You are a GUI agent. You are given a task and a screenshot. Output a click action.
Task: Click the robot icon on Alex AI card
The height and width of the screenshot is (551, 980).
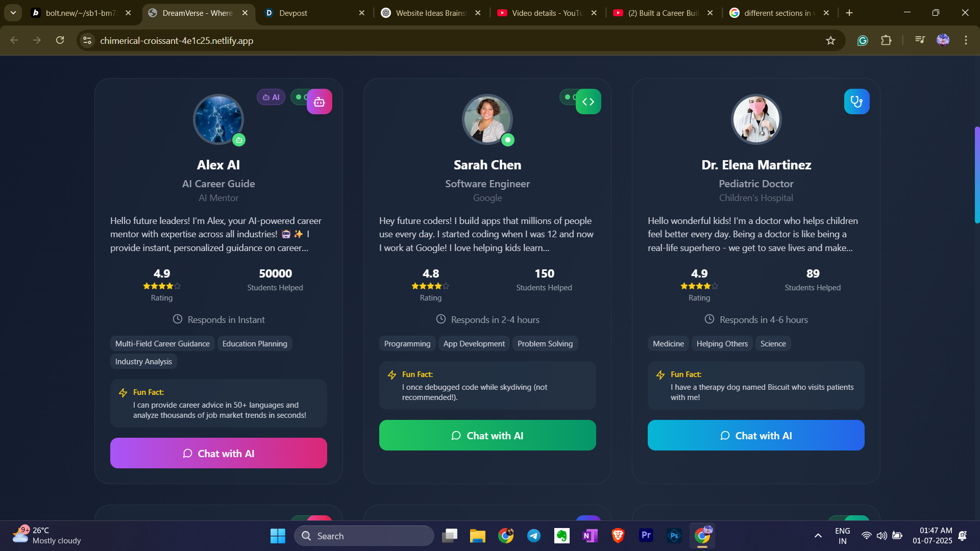pyautogui.click(x=320, y=102)
